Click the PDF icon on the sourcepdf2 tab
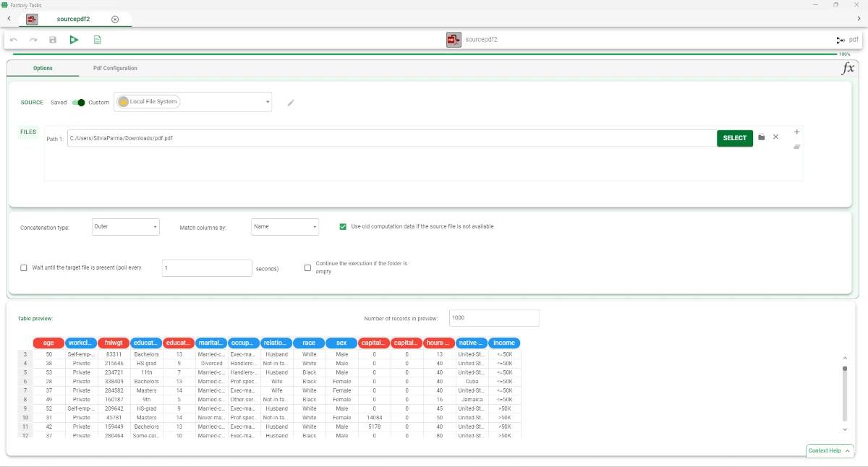This screenshot has height=467, width=868. 32,20
